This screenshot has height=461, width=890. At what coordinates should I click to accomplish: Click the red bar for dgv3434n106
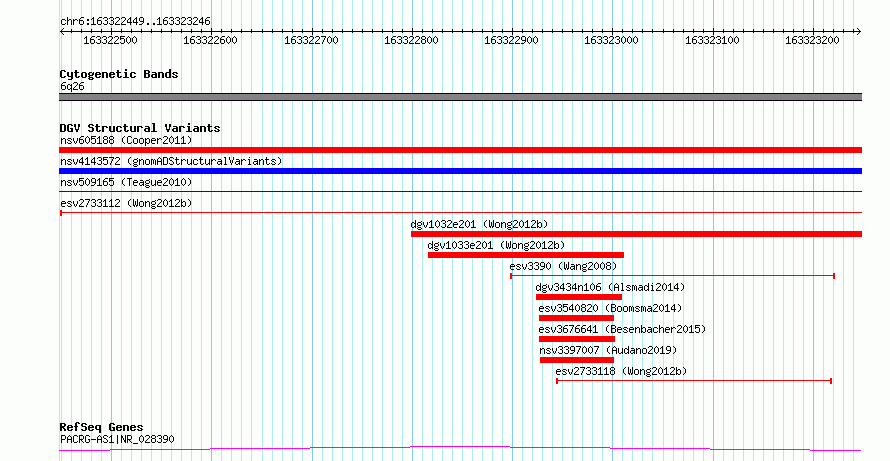579,297
